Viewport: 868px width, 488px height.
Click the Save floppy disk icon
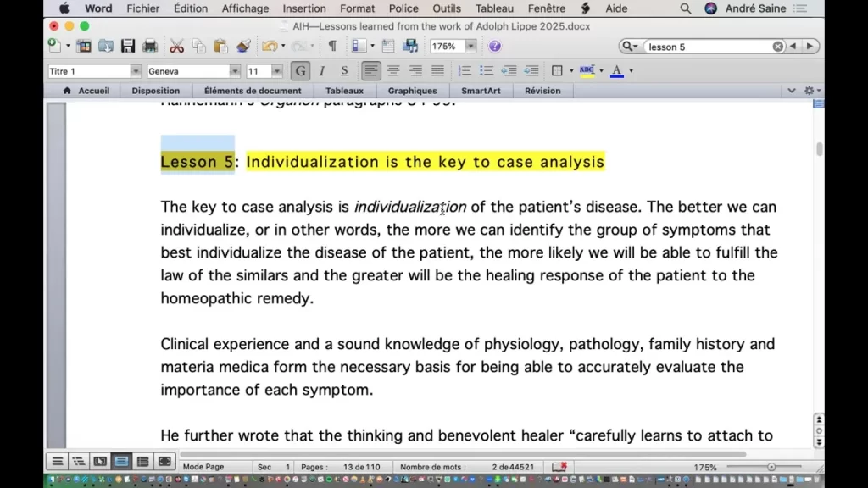(x=128, y=47)
